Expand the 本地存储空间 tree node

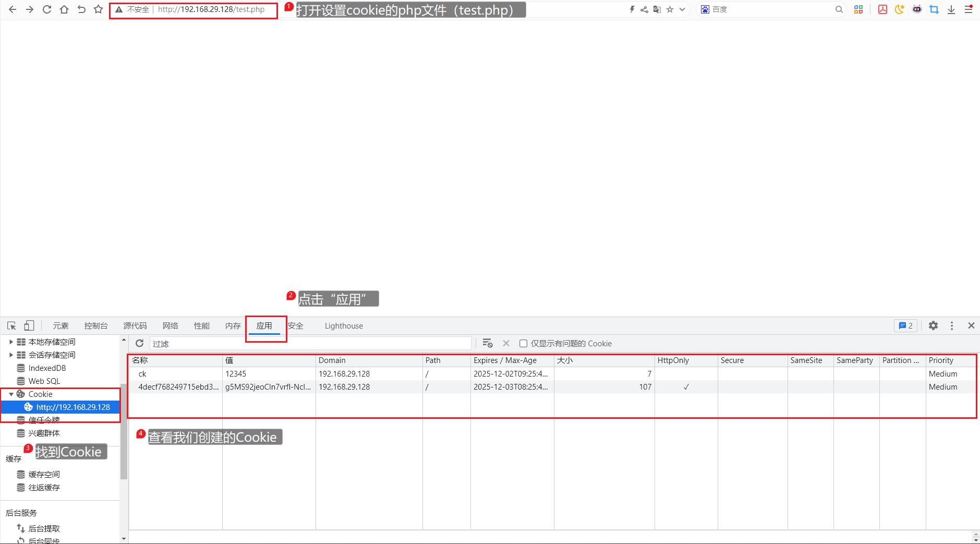tap(11, 342)
